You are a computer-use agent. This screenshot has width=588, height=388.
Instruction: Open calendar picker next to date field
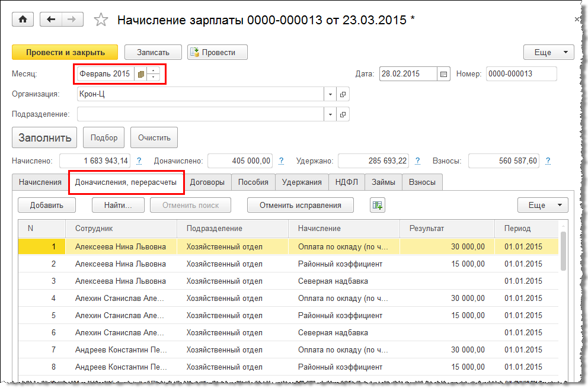[443, 74]
